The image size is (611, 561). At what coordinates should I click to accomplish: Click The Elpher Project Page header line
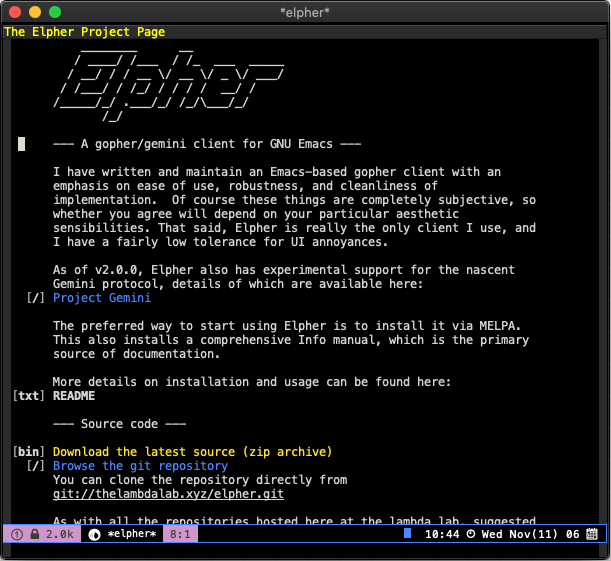[85, 32]
